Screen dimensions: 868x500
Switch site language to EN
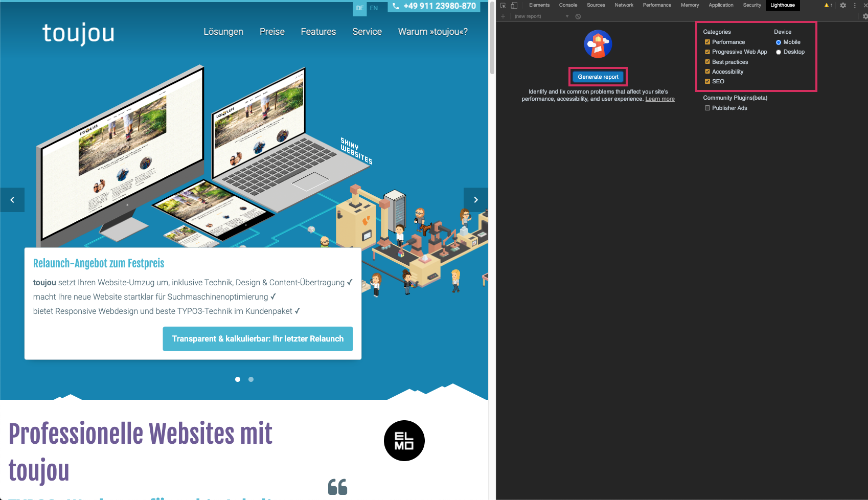(374, 8)
